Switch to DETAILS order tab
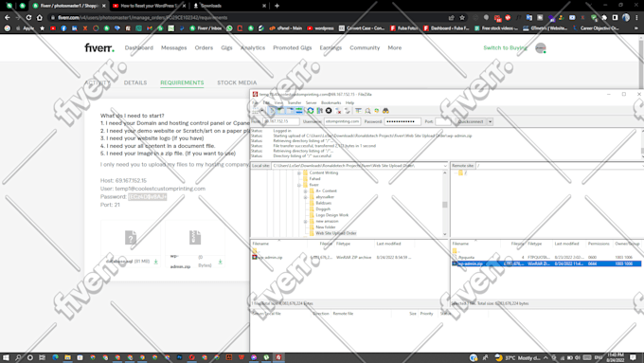The width and height of the screenshot is (644, 363). [135, 82]
